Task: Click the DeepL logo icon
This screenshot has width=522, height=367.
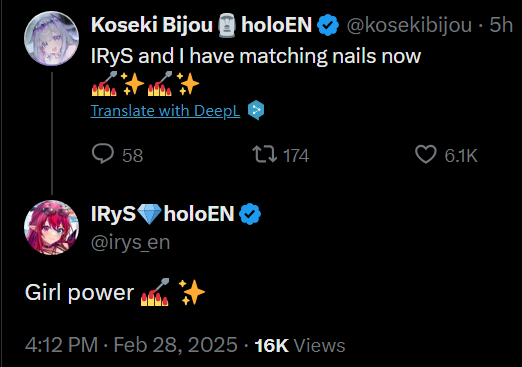Action: (256, 110)
